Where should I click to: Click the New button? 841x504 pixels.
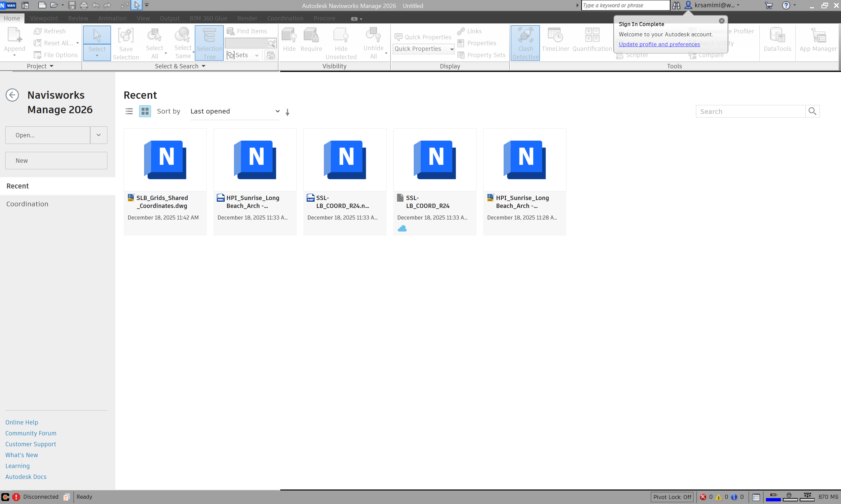56,161
